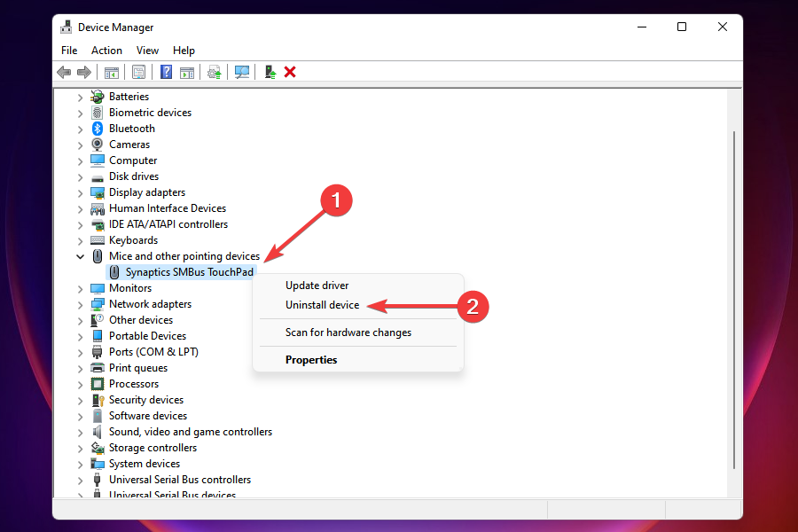Expand Sound, video and game controllers chevron

pos(81,433)
